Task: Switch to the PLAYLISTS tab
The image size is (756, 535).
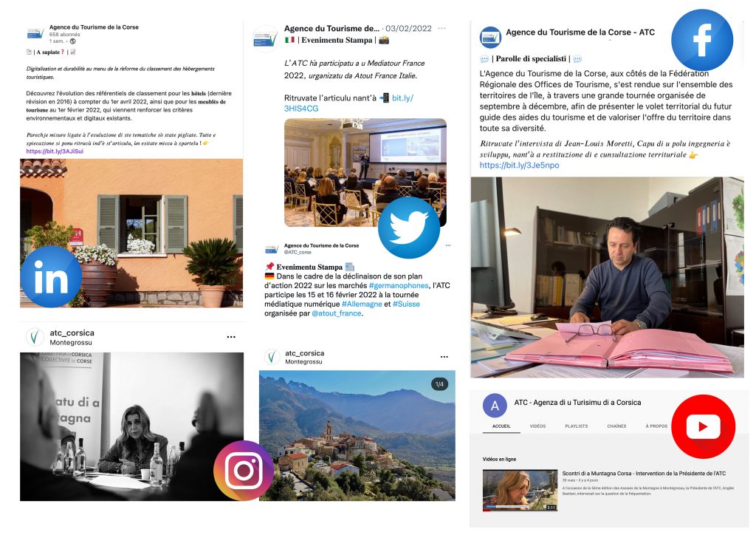Action: 576,426
